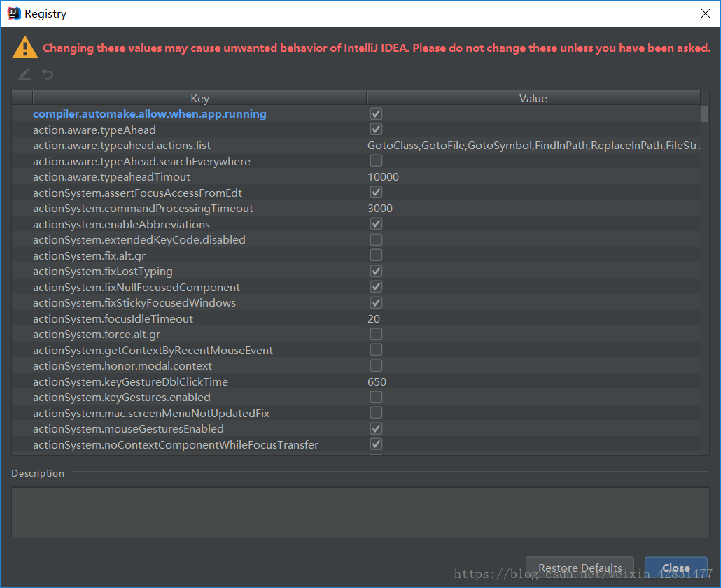Disable the action.aware.typeAhead checkbox
The width and height of the screenshot is (721, 588).
click(376, 129)
